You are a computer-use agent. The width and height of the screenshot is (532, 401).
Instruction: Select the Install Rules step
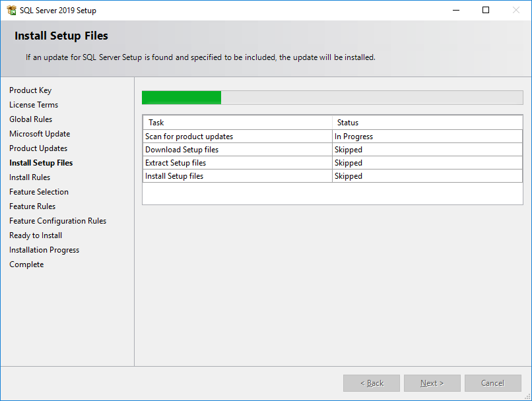30,177
